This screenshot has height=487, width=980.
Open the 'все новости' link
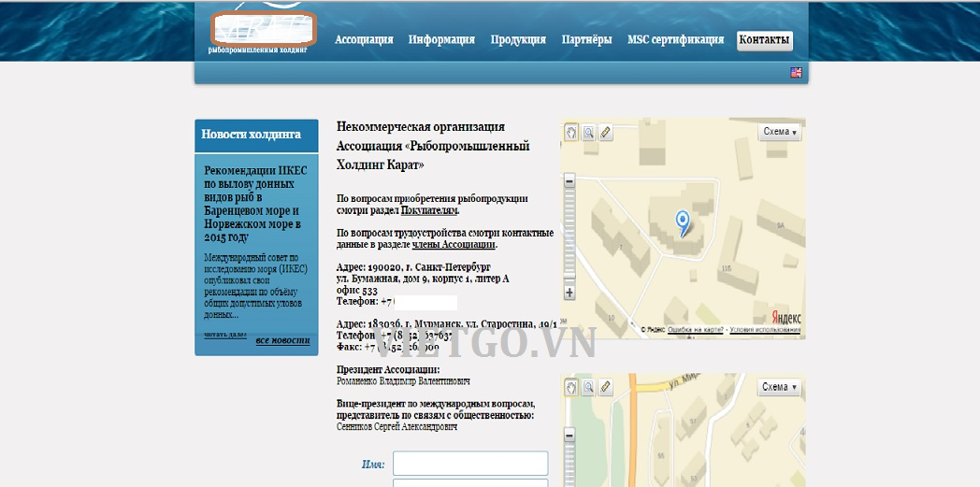[281, 340]
